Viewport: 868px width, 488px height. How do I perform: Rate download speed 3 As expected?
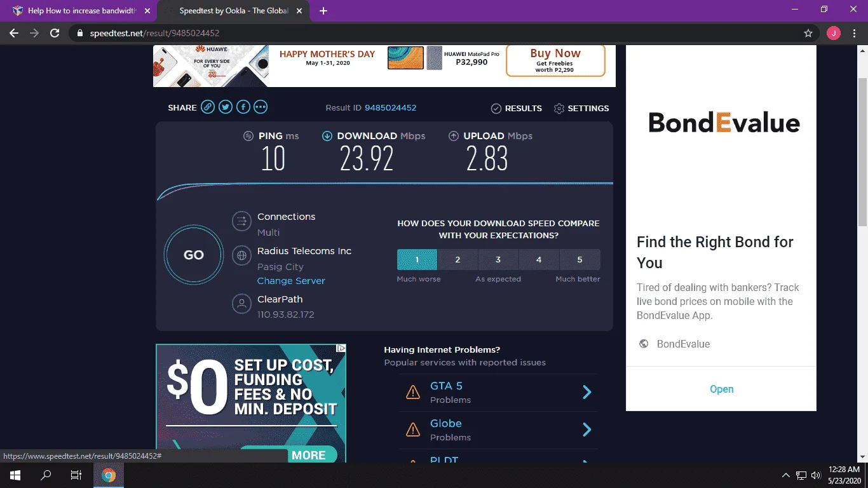click(498, 260)
